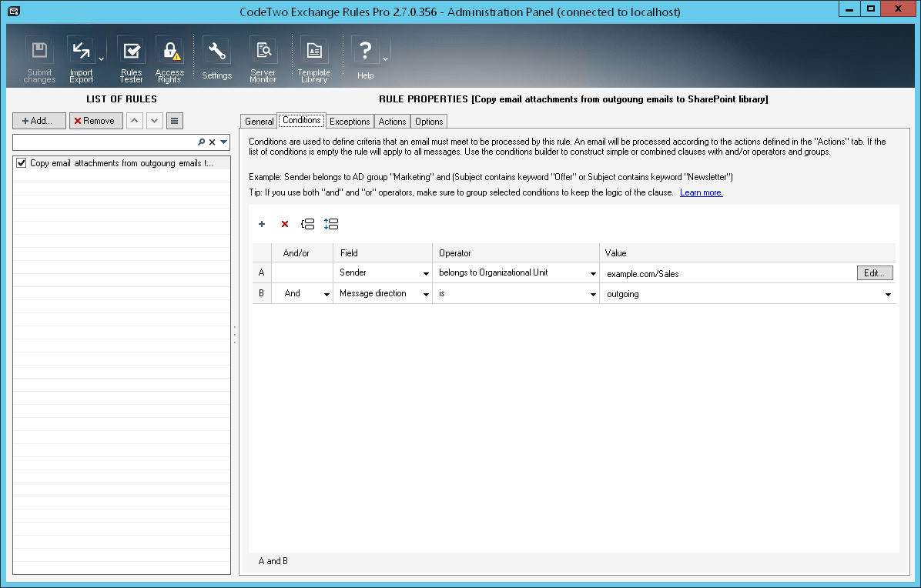Ungroup the selected conditions
This screenshot has width=921, height=588.
pos(331,224)
